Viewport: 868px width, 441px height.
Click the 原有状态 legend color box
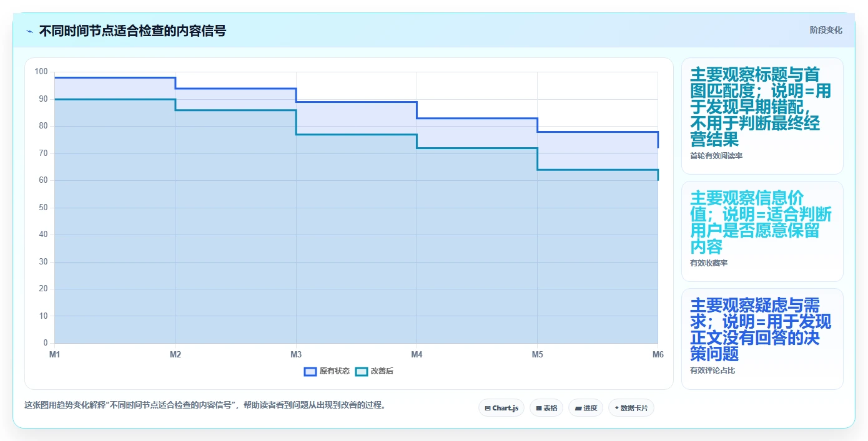pos(310,371)
